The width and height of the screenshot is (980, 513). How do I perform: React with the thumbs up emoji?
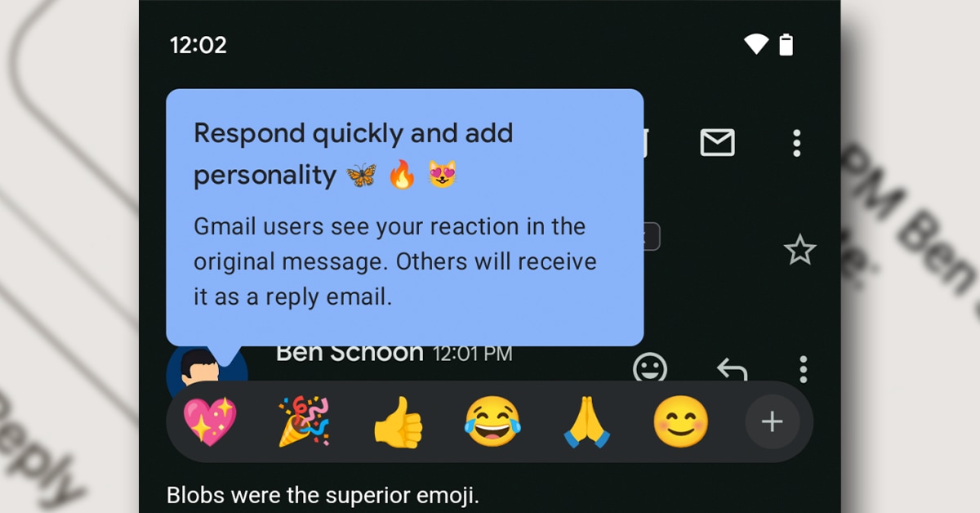[398, 423]
